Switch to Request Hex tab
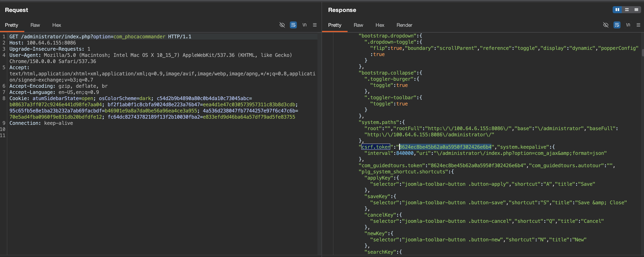This screenshot has width=644, height=257. (x=57, y=25)
